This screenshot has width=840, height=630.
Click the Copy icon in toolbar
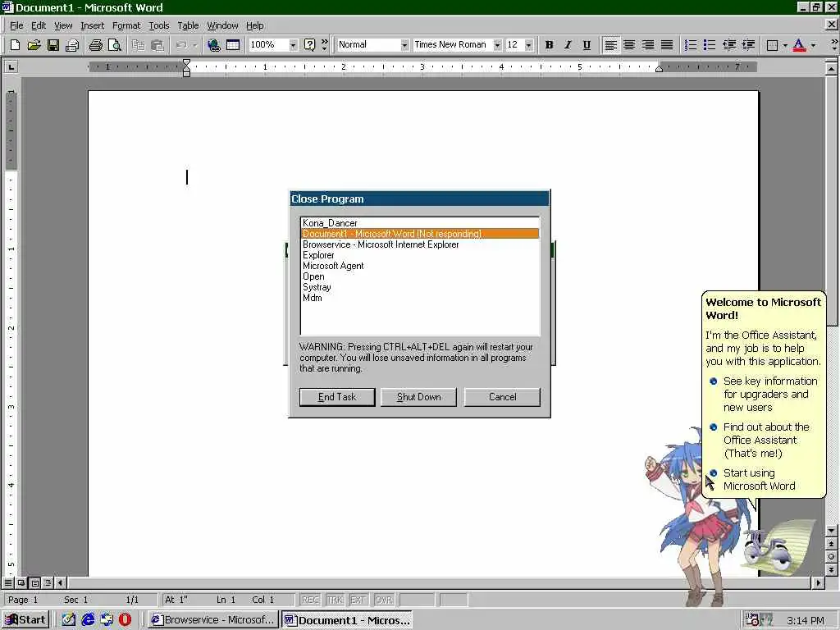coord(138,45)
